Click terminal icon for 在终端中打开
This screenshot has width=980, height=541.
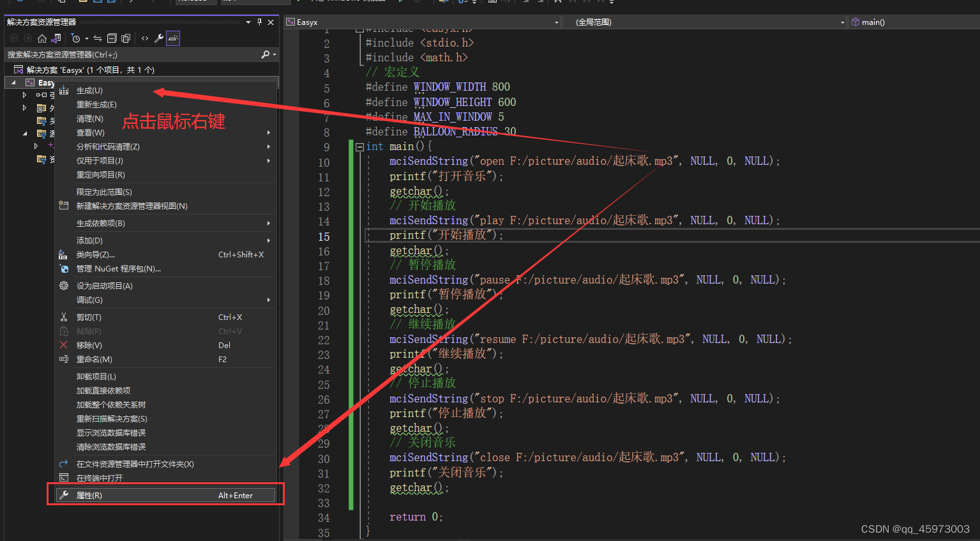[63, 478]
